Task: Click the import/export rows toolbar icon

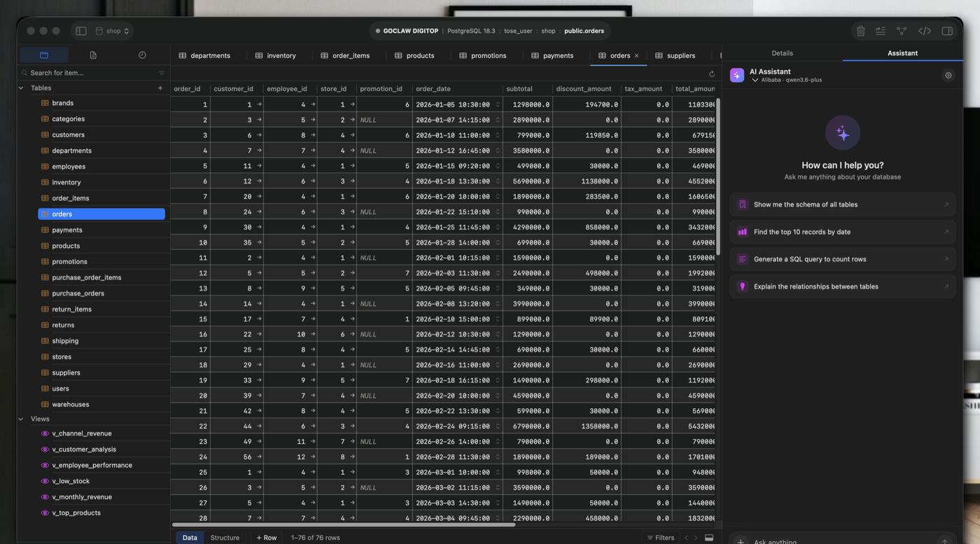Action: pos(881,31)
